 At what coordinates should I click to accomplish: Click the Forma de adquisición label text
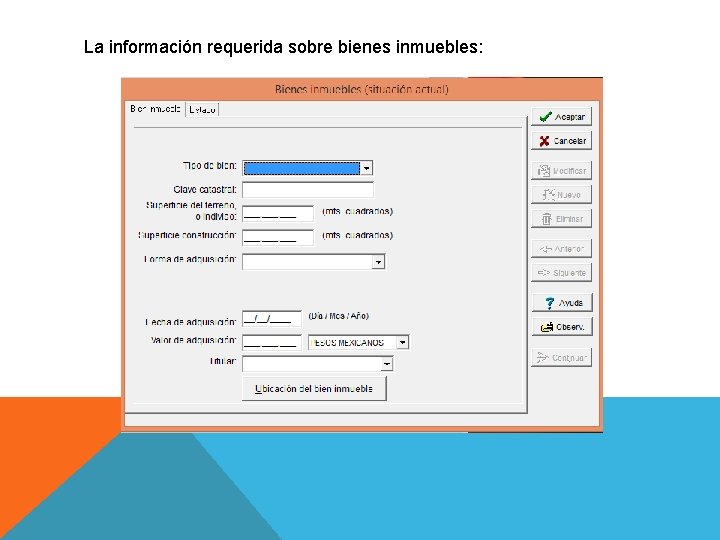tap(190, 259)
